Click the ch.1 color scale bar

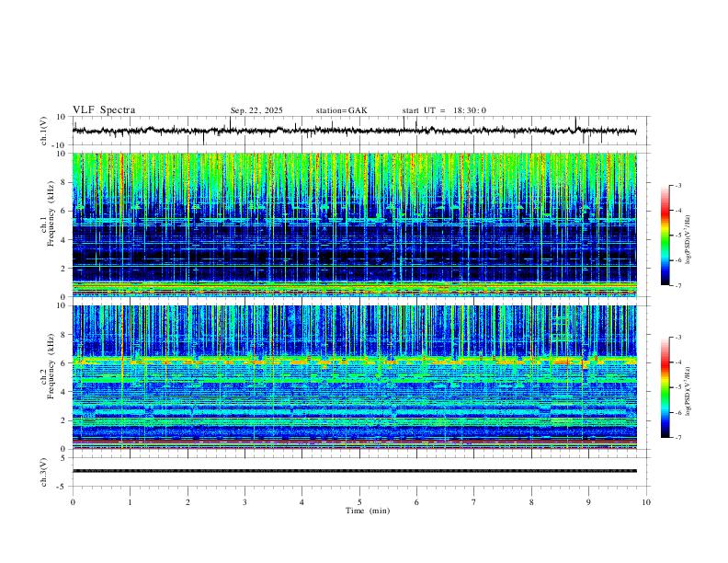click(x=665, y=236)
